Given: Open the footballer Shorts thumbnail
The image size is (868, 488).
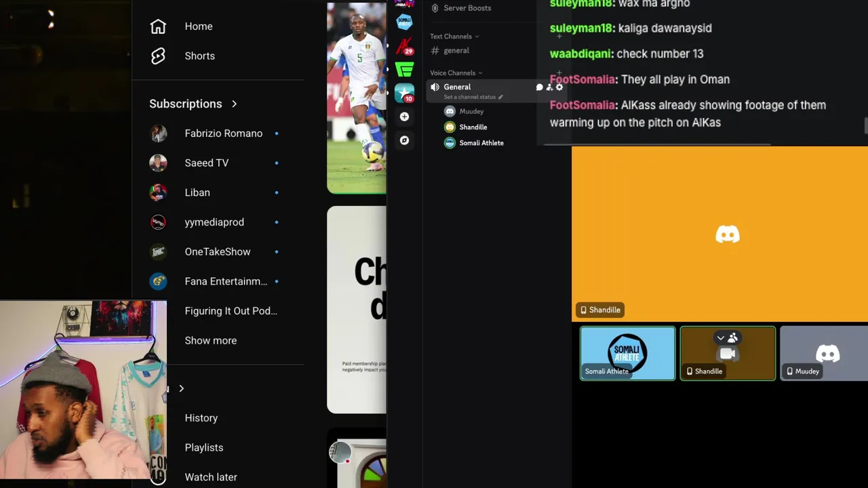Looking at the screenshot, I should click(x=357, y=98).
